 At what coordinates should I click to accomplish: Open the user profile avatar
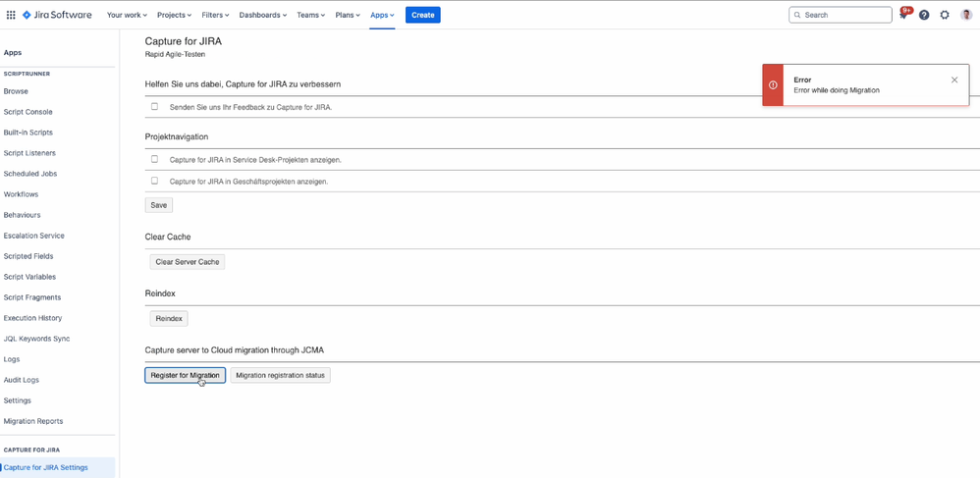(x=965, y=15)
